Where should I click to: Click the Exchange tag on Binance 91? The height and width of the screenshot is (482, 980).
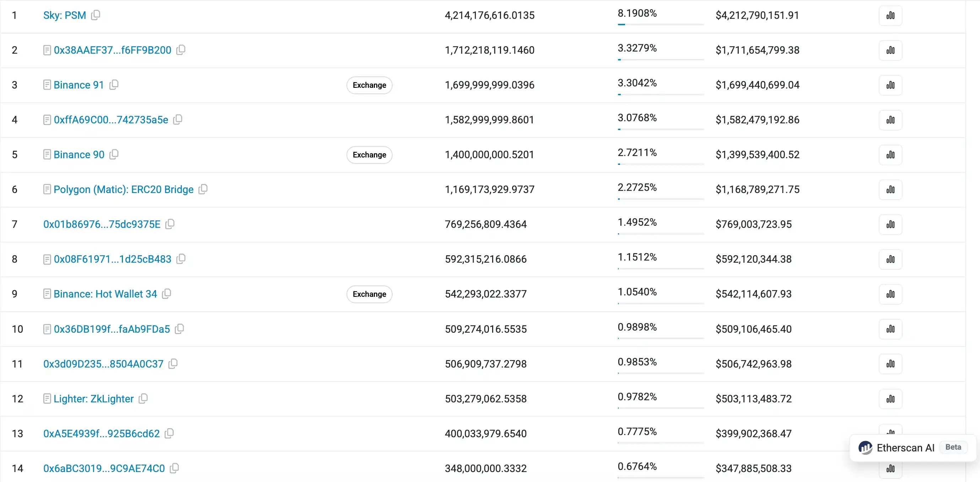[x=369, y=85]
